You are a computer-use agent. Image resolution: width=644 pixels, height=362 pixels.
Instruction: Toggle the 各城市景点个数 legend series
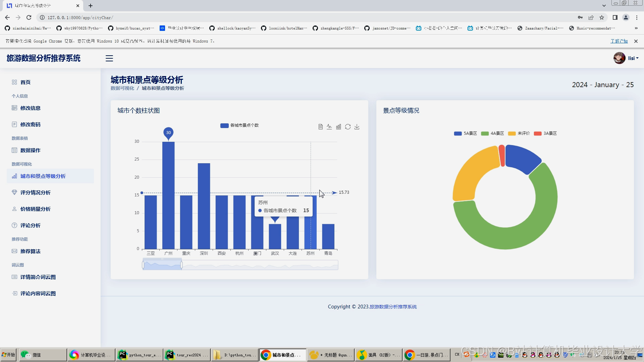tap(239, 125)
